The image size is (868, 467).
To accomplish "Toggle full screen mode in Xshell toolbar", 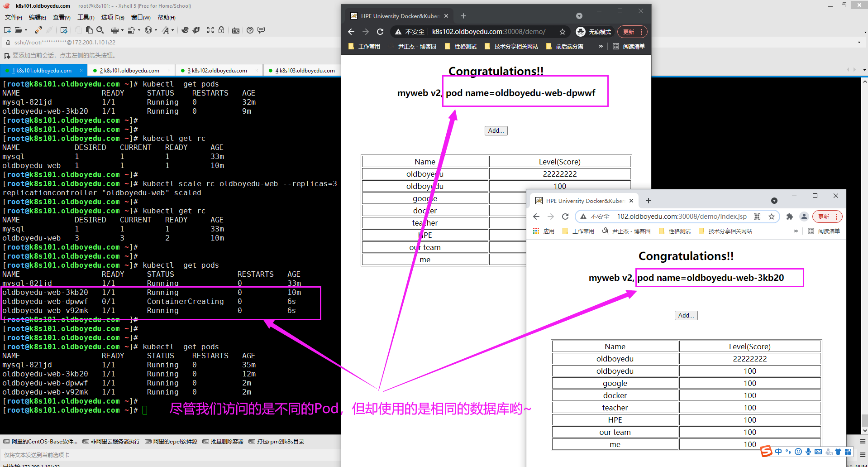I will tap(210, 30).
